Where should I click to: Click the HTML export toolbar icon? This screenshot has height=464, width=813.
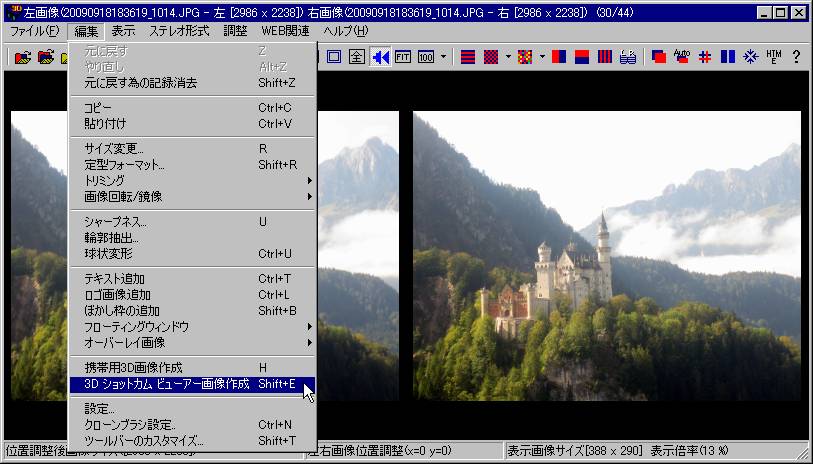click(774, 57)
